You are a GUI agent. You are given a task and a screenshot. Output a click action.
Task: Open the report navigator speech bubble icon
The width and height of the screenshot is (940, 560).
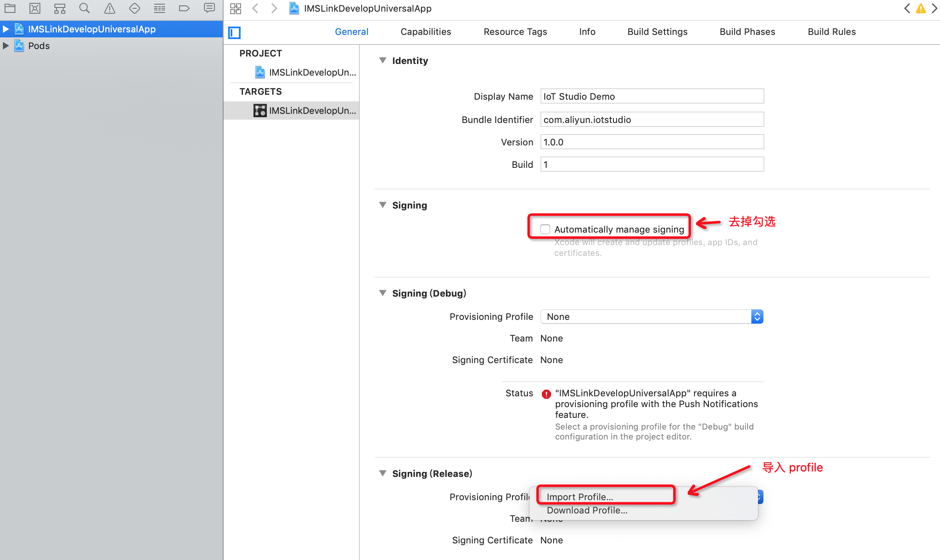209,8
